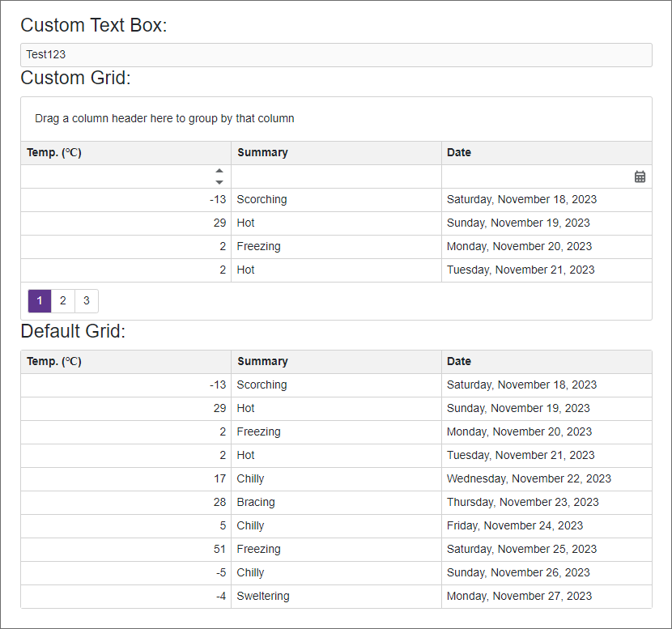
Task: Sort Custom Grid by Date column header
Action: click(x=459, y=152)
